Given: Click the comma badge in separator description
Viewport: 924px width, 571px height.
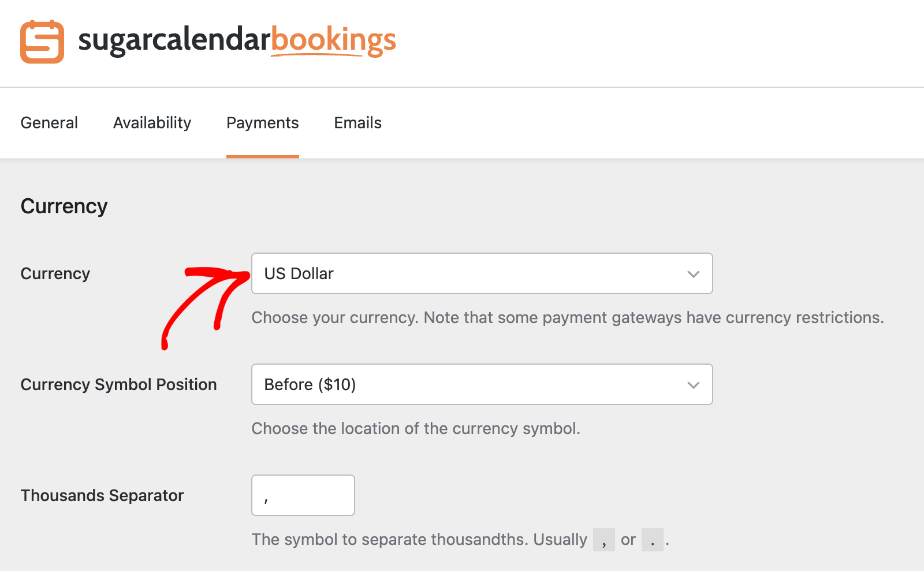Looking at the screenshot, I should [x=604, y=539].
